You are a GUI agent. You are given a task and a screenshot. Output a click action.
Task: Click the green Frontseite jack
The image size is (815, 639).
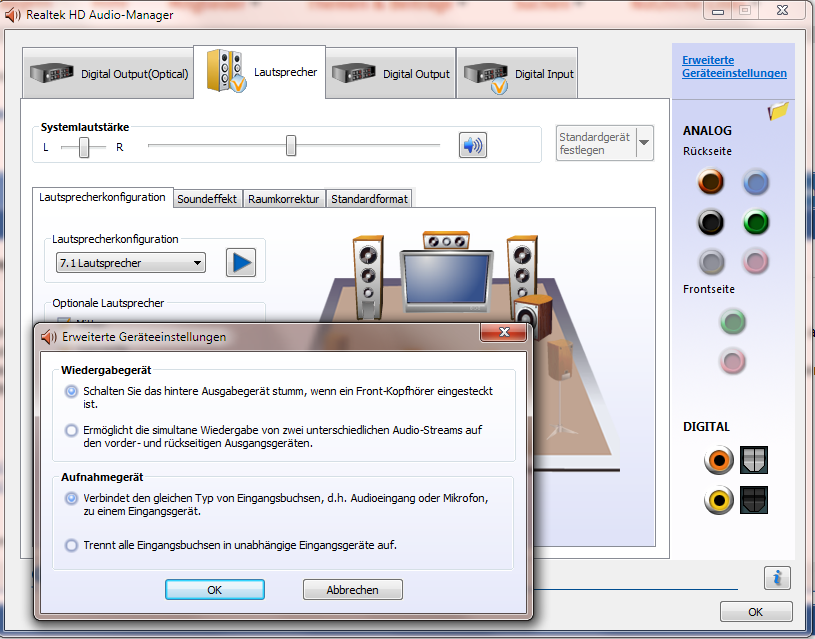pos(733,321)
